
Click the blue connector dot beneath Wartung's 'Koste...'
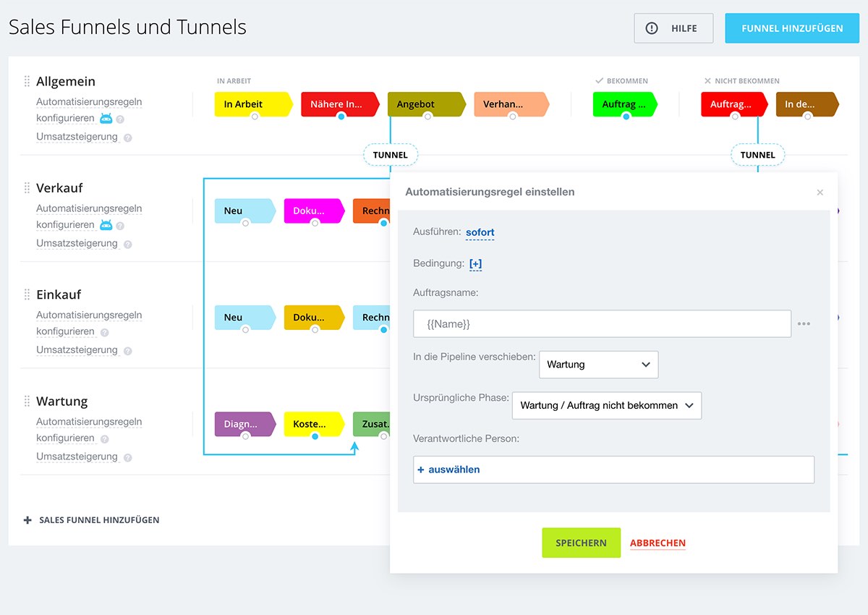[x=315, y=436]
